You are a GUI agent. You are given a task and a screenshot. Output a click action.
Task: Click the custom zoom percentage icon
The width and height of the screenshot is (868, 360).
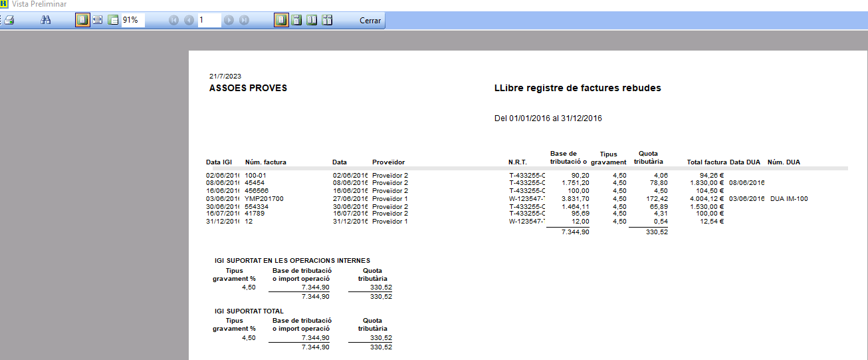click(113, 20)
